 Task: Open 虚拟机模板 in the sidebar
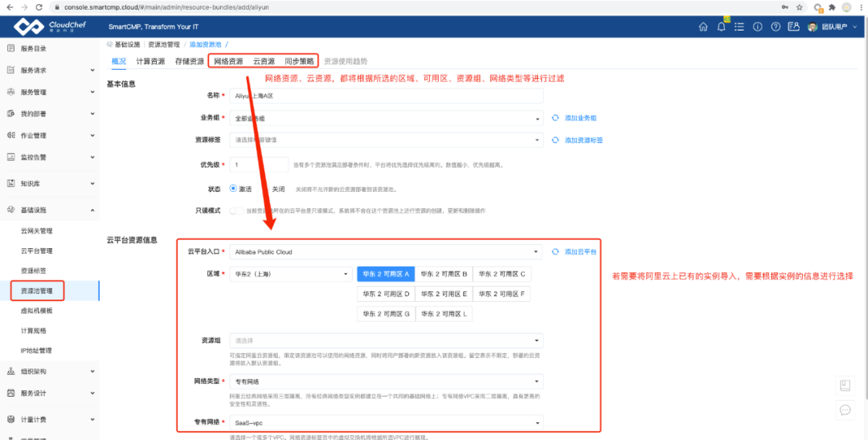[x=36, y=311]
